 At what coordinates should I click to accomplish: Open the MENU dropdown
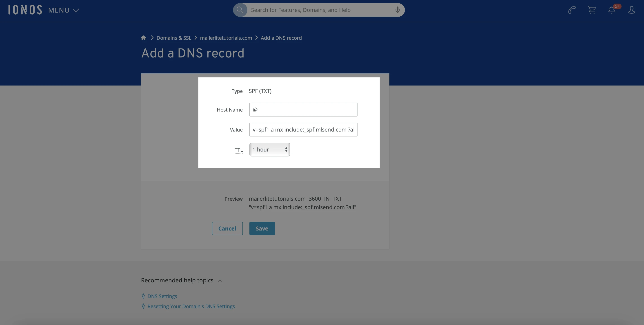coord(64,10)
